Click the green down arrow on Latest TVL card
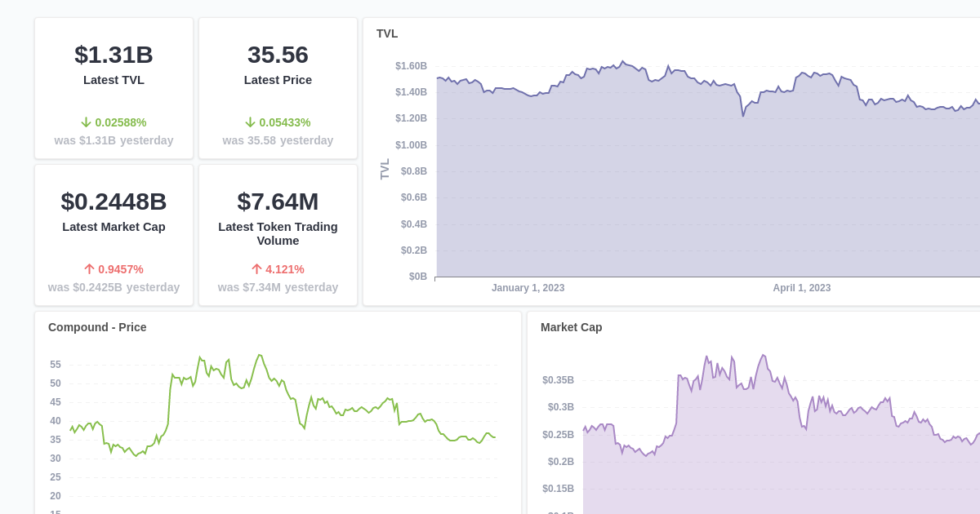Screen dimensions: 980x514 [x=86, y=122]
